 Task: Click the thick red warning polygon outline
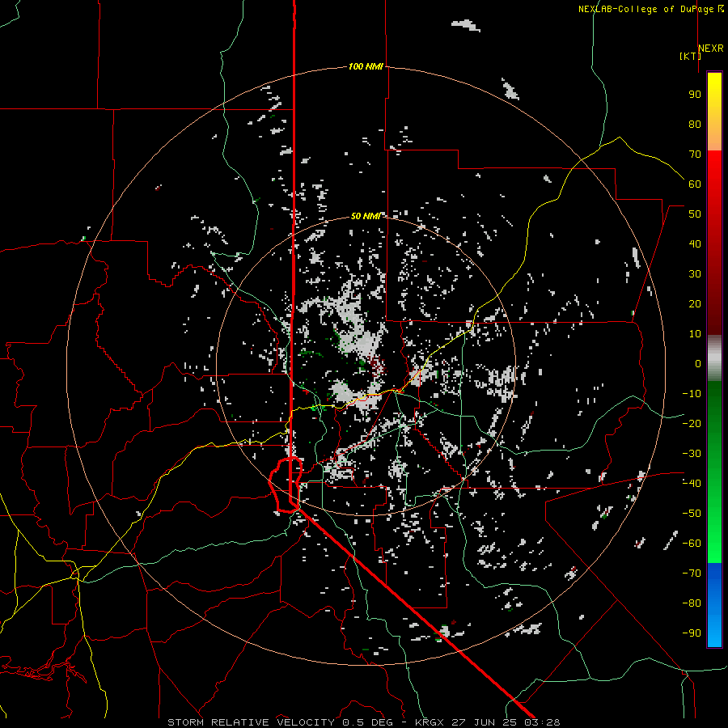[286, 485]
